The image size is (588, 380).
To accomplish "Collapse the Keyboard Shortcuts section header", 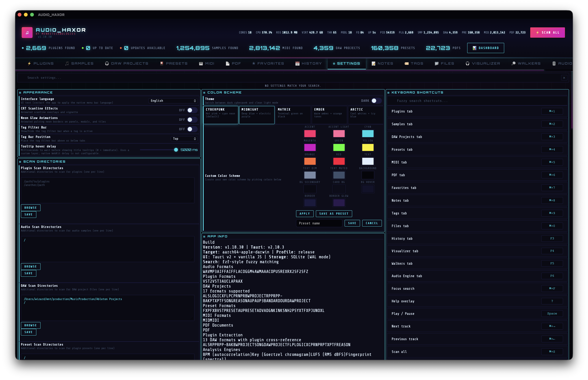I will pyautogui.click(x=477, y=93).
